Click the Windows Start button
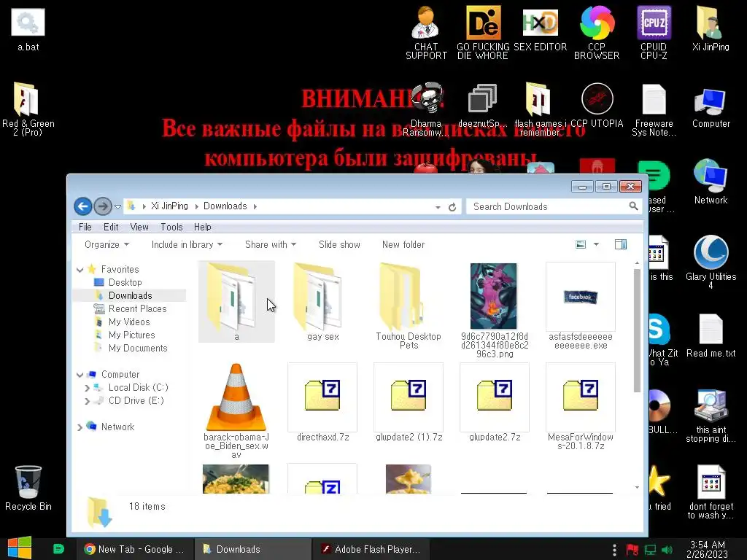The height and width of the screenshot is (560, 747). point(20,548)
